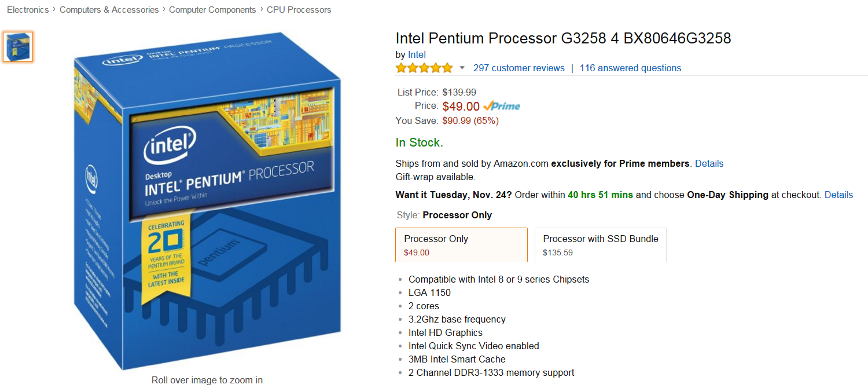This screenshot has width=868, height=388.
Task: Select the Processor Only style option
Action: [461, 244]
